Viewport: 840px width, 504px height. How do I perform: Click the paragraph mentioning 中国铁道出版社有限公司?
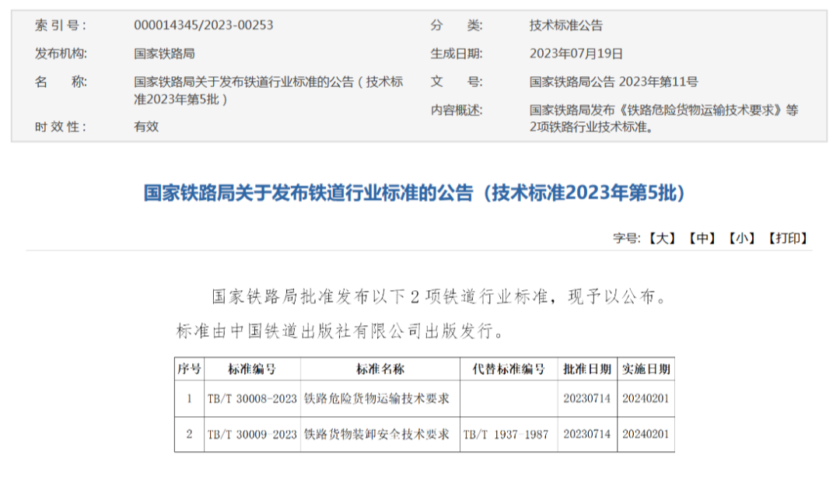coord(341,331)
